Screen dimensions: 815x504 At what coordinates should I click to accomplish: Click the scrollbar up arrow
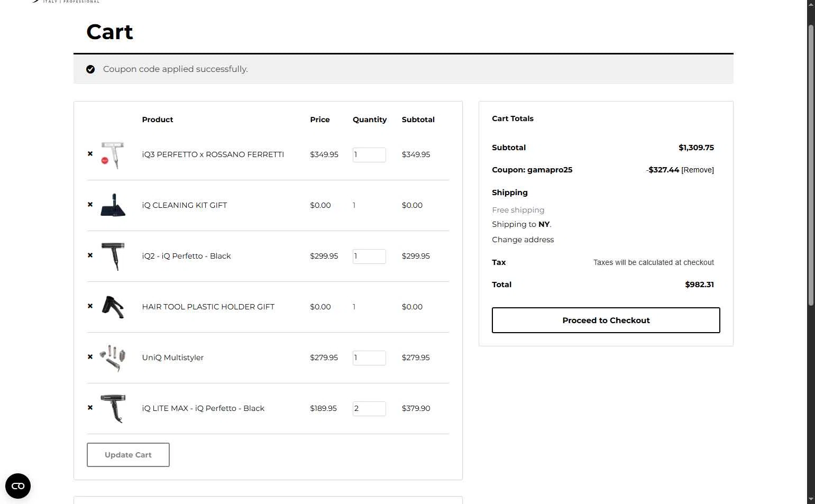(x=811, y=4)
